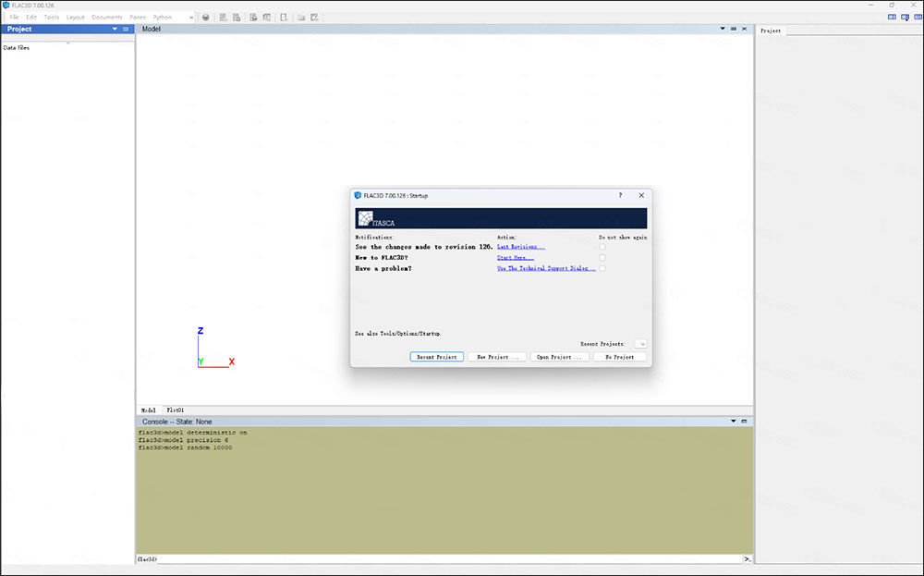Viewport: 924px width, 576px height.
Task: Close the Model pane
Action: tap(744, 29)
